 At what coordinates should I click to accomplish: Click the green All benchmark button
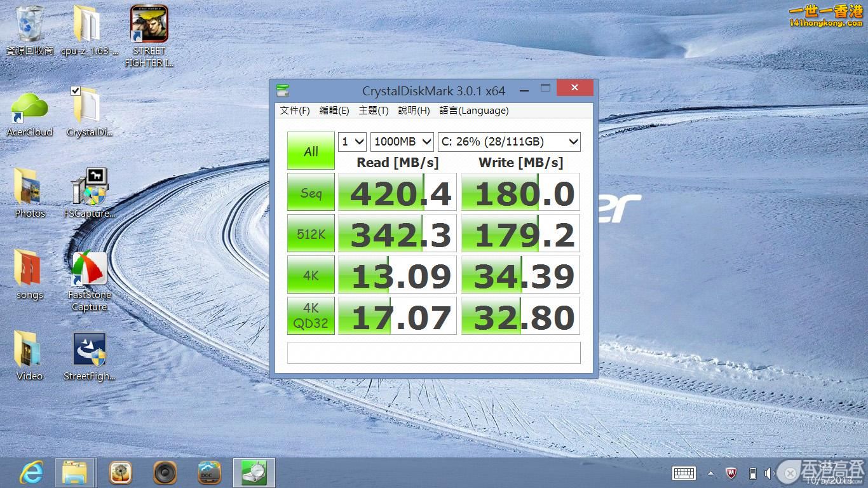[311, 151]
